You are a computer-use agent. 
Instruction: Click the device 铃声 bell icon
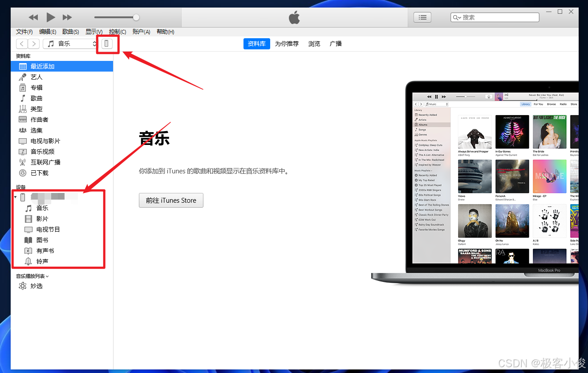28,261
